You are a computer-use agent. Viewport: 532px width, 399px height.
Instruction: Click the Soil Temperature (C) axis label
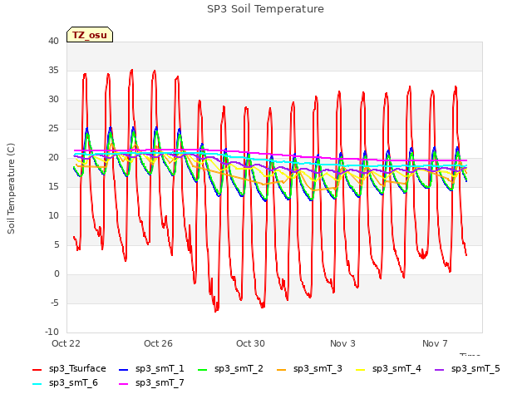coord(11,189)
